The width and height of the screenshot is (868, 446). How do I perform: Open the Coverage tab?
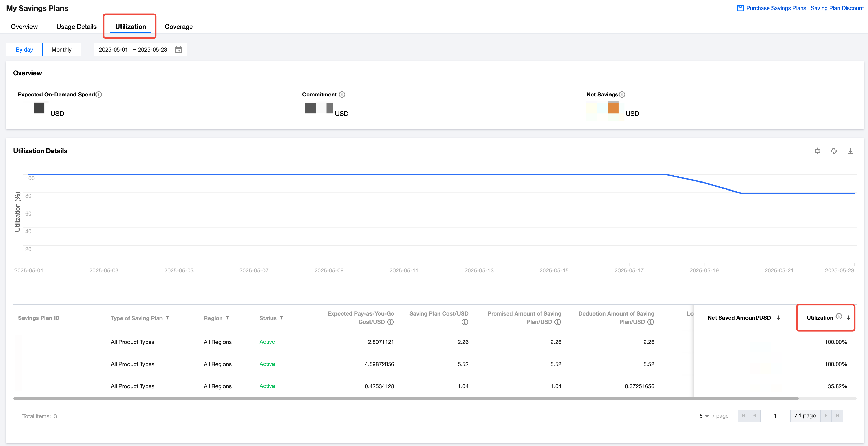(179, 27)
